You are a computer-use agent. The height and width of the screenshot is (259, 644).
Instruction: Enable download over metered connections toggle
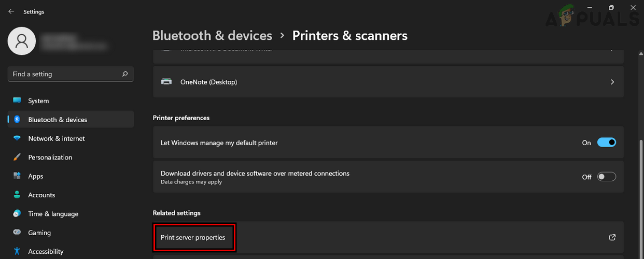pyautogui.click(x=606, y=177)
